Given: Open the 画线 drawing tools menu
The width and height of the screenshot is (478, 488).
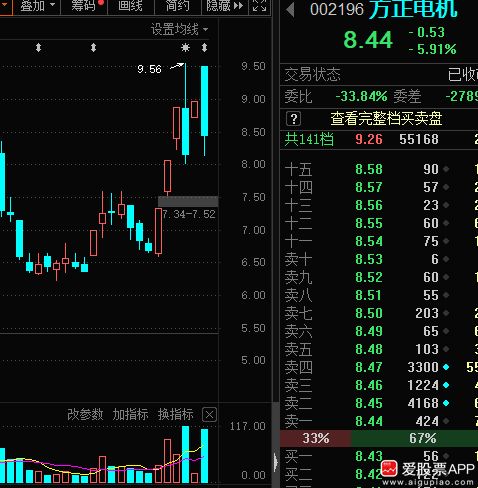Looking at the screenshot, I should pyautogui.click(x=130, y=6).
